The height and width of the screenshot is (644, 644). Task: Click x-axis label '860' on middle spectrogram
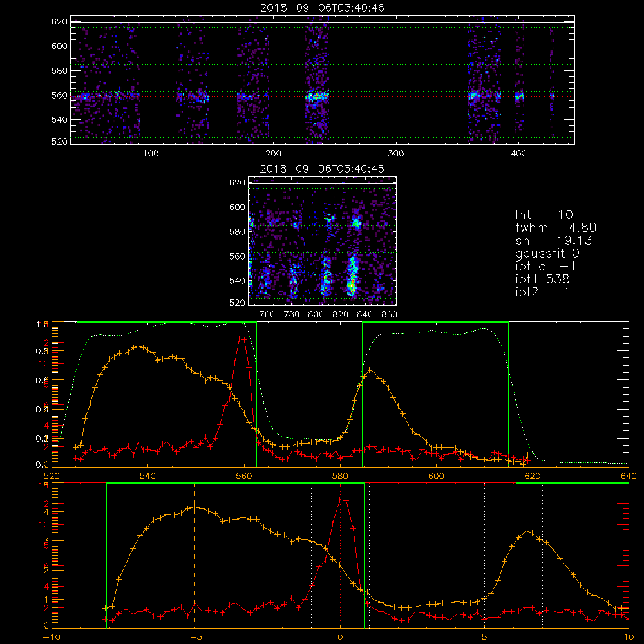(x=390, y=315)
